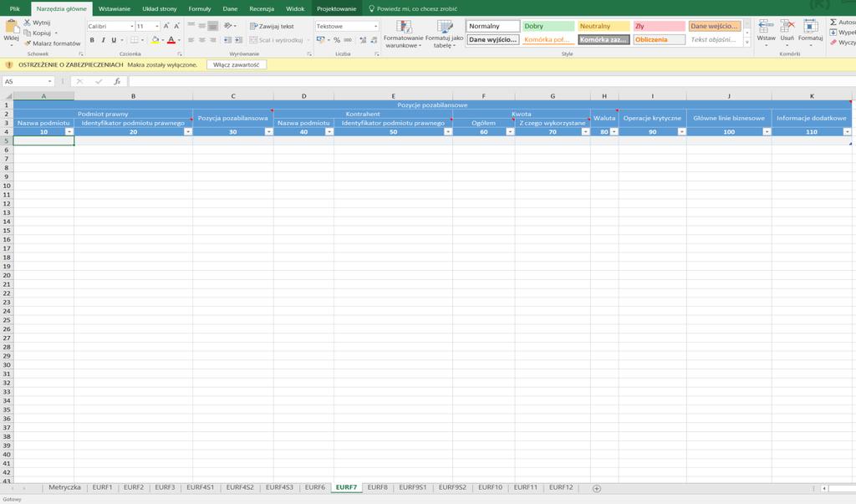This screenshot has height=504, width=856.
Task: Click the text orientation icon
Action: coord(228,26)
